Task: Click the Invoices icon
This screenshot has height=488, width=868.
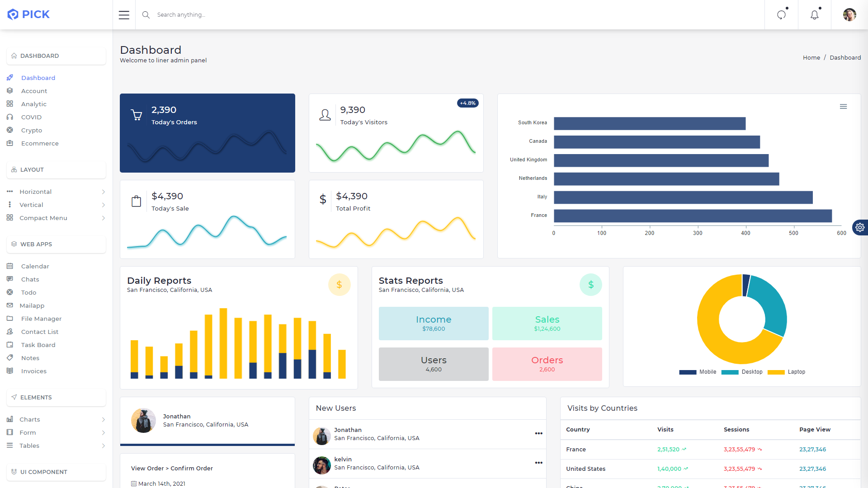Action: click(x=9, y=371)
